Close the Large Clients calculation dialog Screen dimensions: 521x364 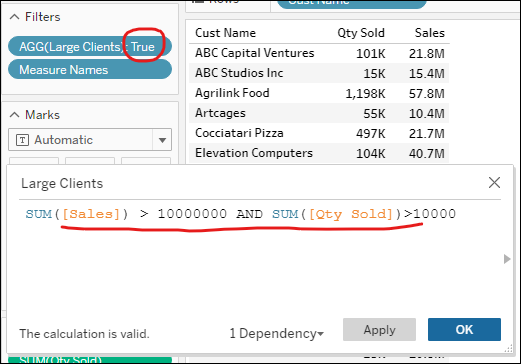pos(494,183)
